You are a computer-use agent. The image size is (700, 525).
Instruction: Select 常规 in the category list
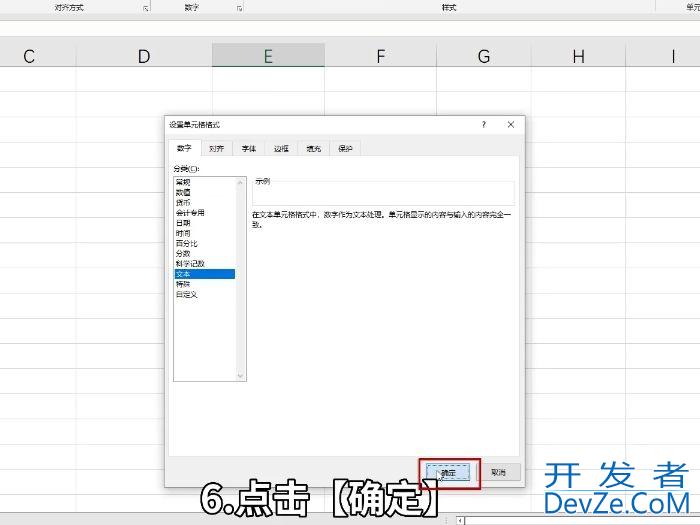coord(204,182)
